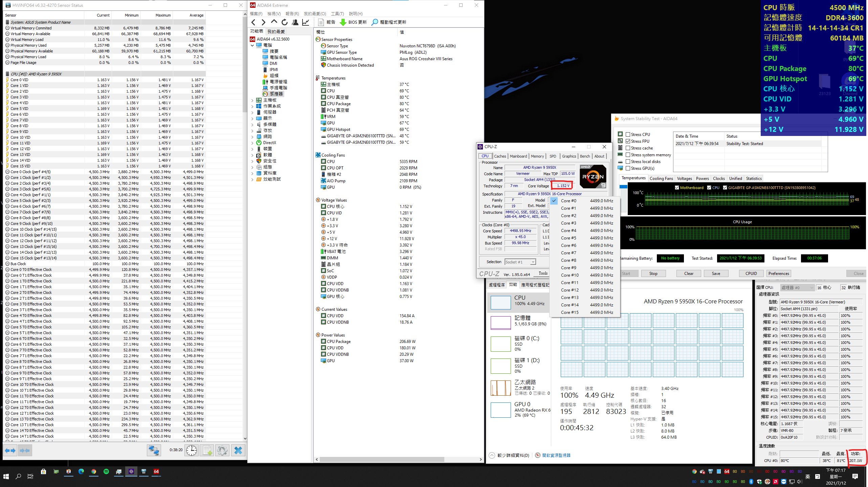Screen dimensions: 868x487
Task: Switch to CPU-Z Memory tab
Action: tap(537, 156)
